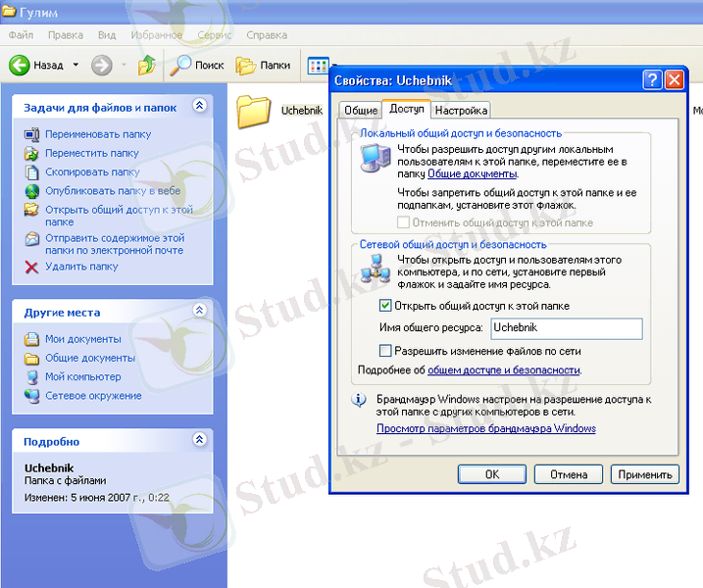
Task: Select the Uchebnik folder icon
Action: coord(253,111)
